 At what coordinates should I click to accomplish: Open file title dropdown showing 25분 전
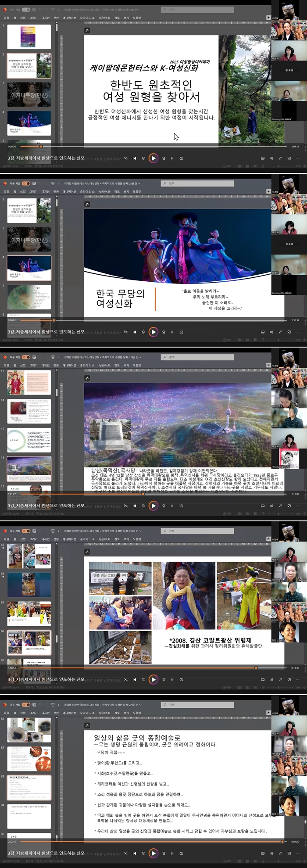[x=139, y=183]
